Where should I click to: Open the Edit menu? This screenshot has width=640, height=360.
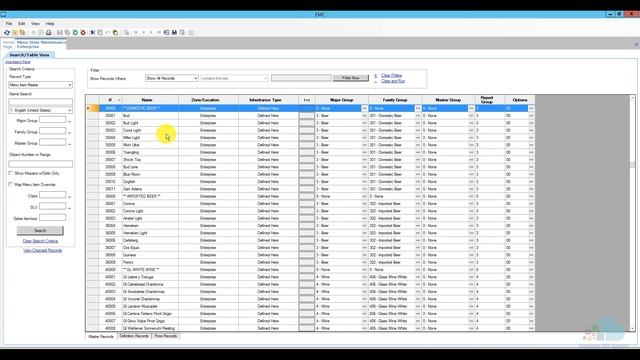22,24
